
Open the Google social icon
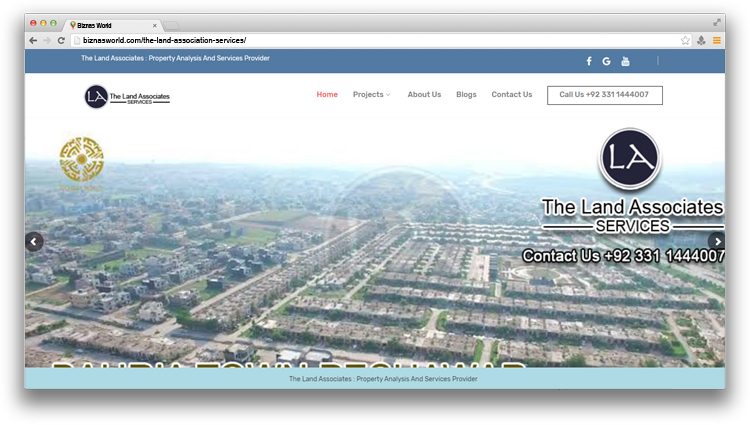606,61
